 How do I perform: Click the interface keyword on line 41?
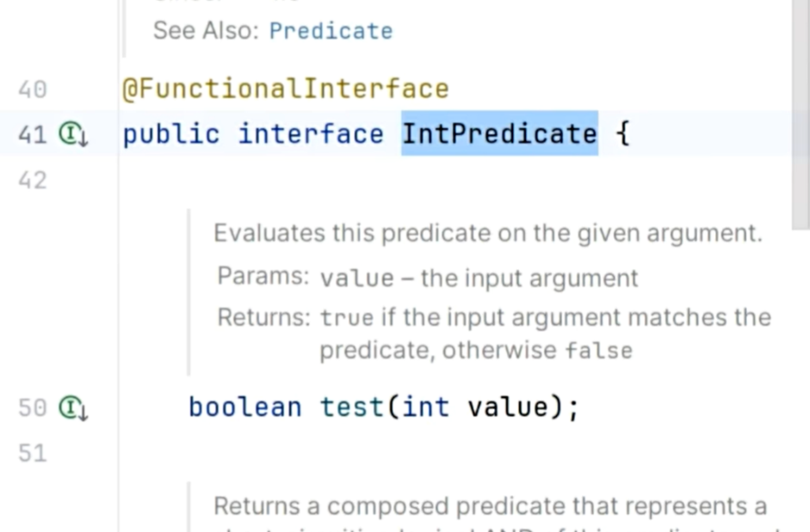(311, 134)
